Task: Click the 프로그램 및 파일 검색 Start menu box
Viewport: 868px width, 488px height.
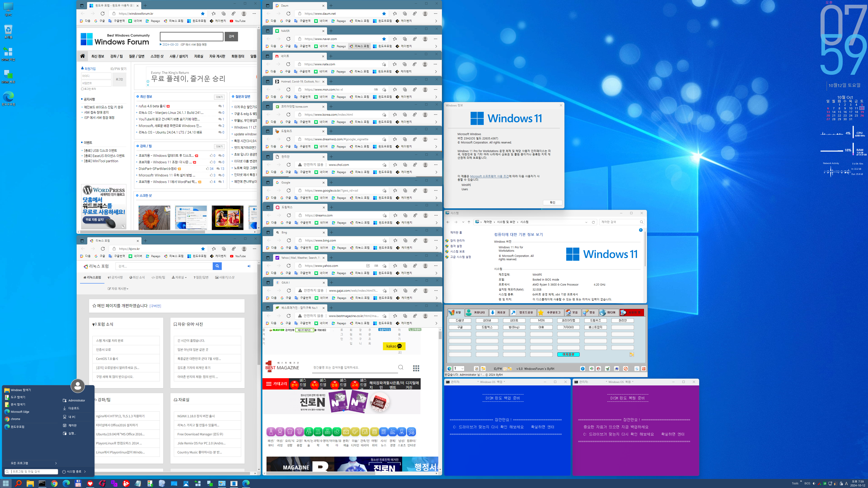Action: 32,472
